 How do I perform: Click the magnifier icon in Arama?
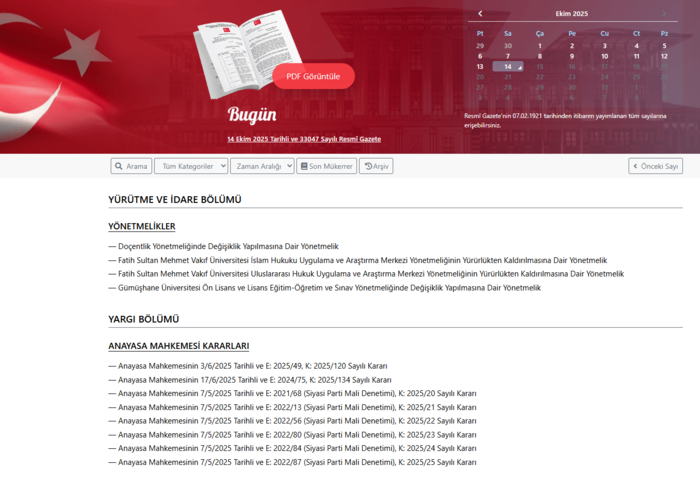119,166
